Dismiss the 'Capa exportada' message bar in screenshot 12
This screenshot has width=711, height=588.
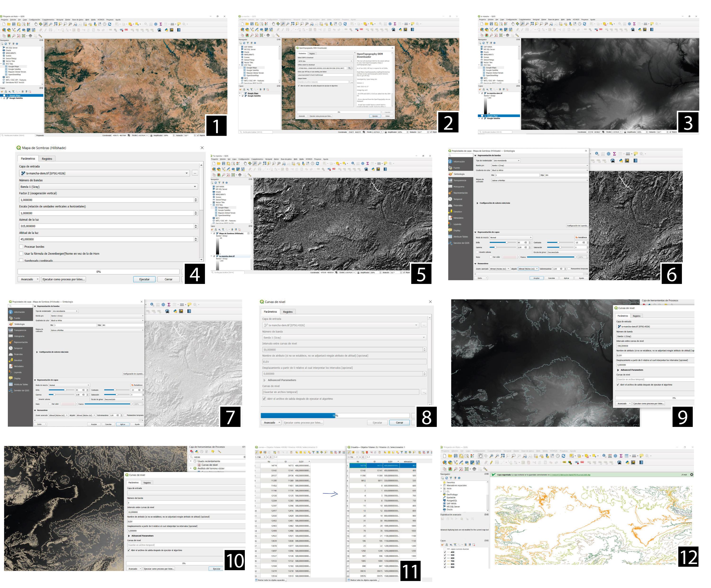click(692, 475)
